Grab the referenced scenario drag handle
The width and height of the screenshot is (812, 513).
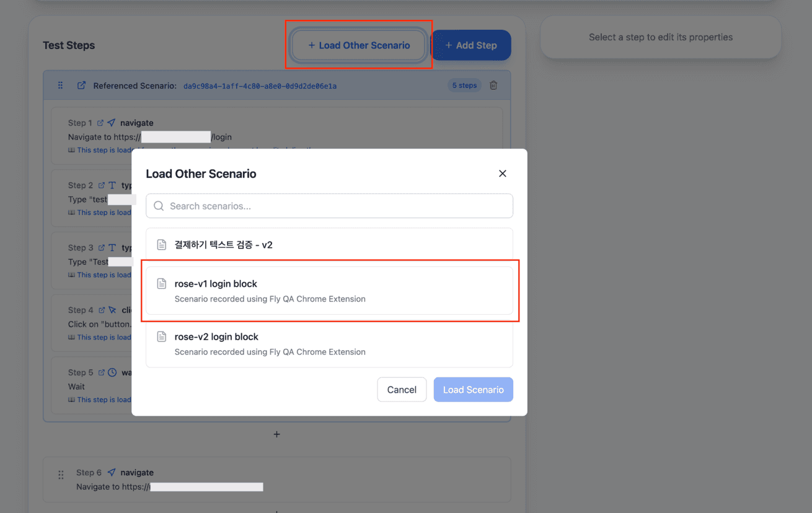tap(60, 85)
